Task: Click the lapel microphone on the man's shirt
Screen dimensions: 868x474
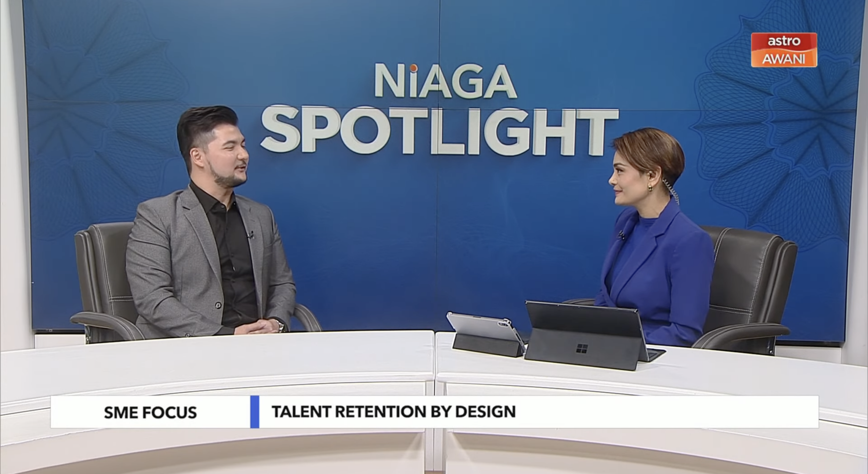Action: (251, 234)
